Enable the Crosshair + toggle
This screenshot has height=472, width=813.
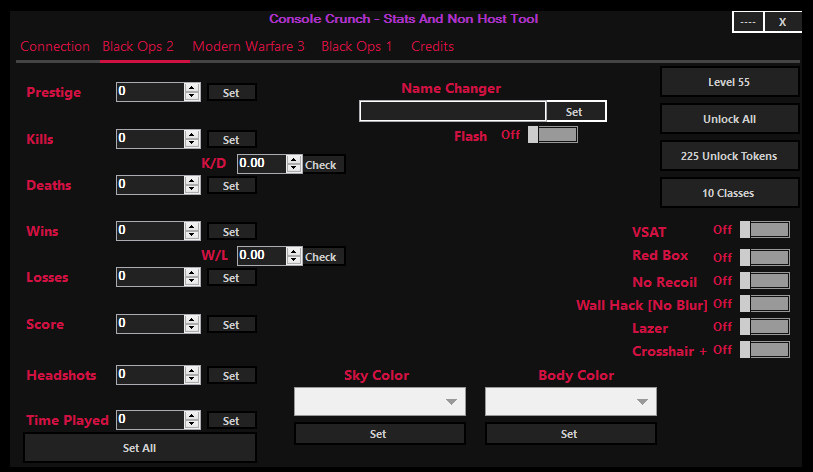click(765, 350)
